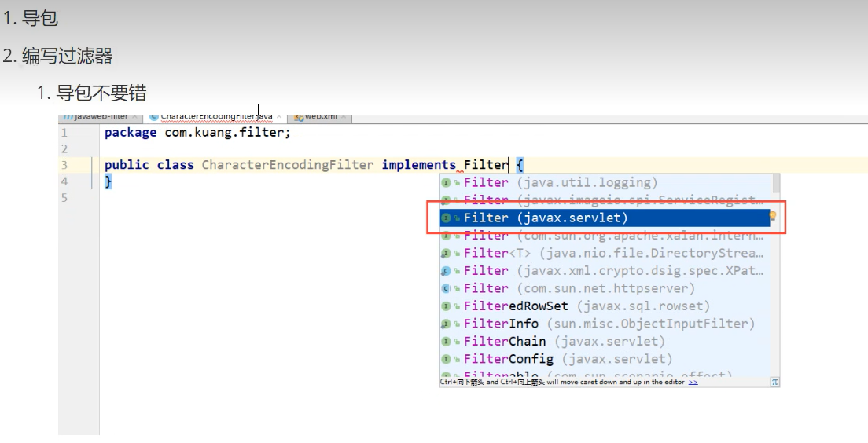The width and height of the screenshot is (868, 443).
Task: Choose Filter (java.util.logging) suggestion
Action: coord(605,182)
